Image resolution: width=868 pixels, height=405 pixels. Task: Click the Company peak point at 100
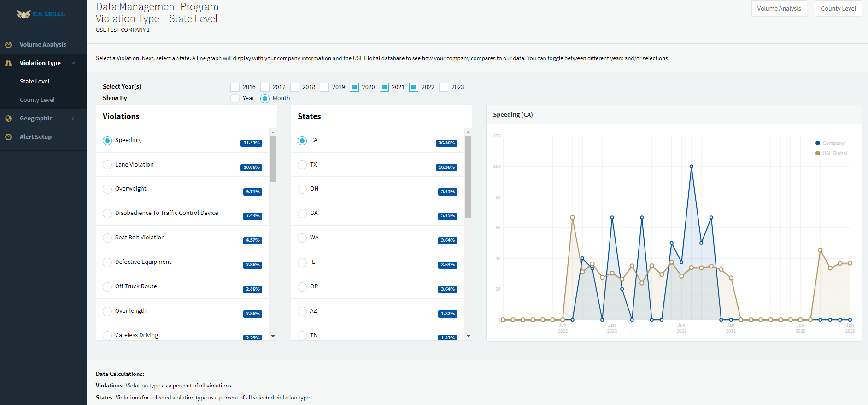pos(692,167)
